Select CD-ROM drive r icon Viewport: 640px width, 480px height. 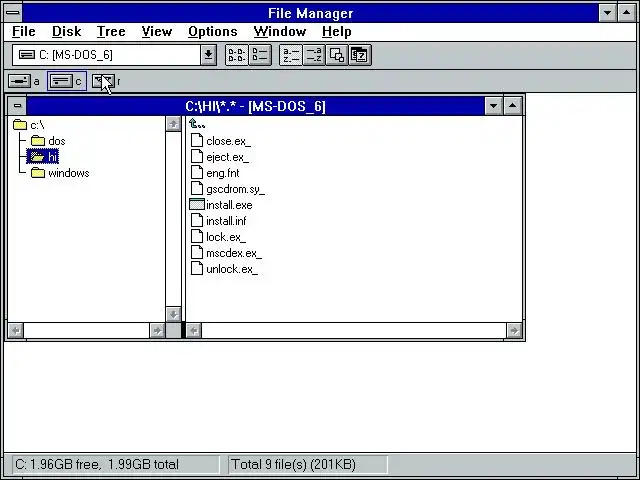coord(103,81)
